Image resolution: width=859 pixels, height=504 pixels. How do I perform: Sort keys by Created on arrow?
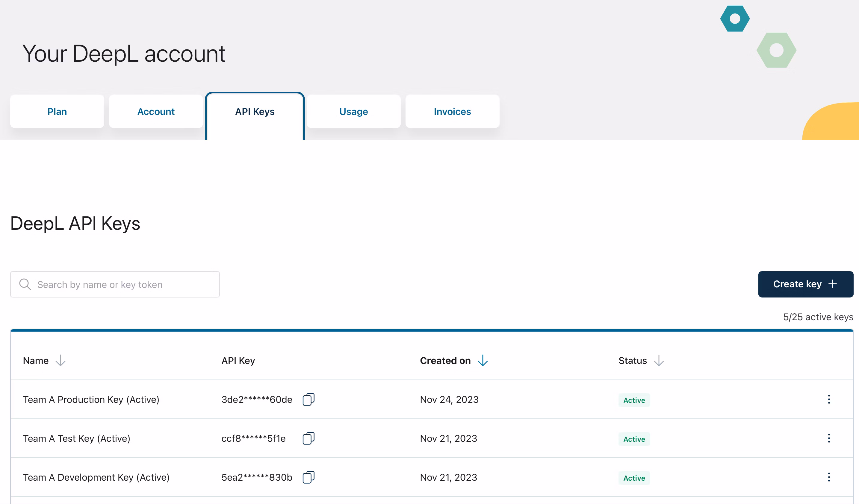click(483, 360)
